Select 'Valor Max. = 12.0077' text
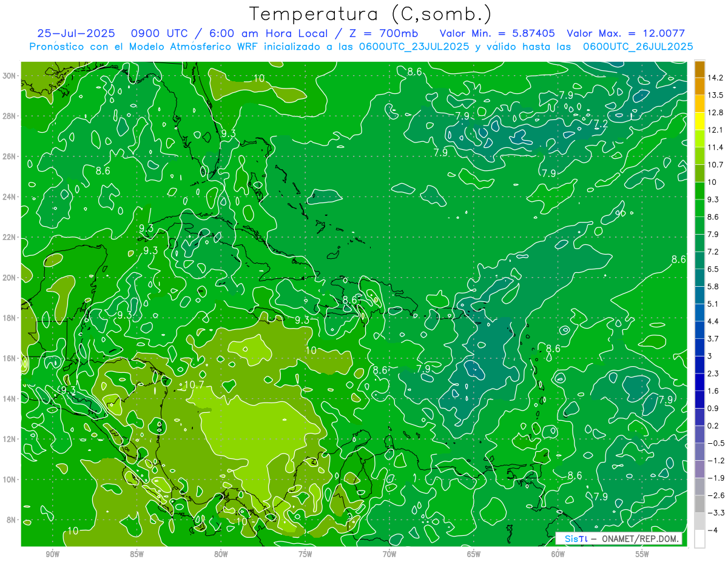The height and width of the screenshot is (562, 728). 625,33
